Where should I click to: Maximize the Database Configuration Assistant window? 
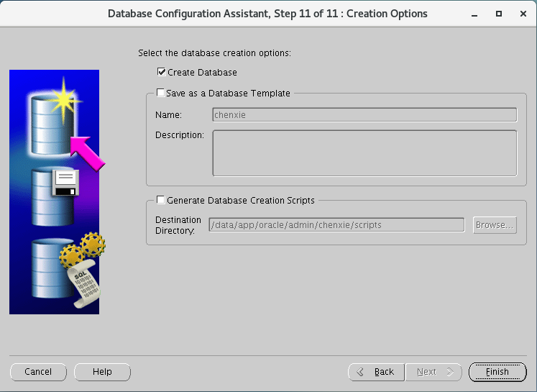499,14
